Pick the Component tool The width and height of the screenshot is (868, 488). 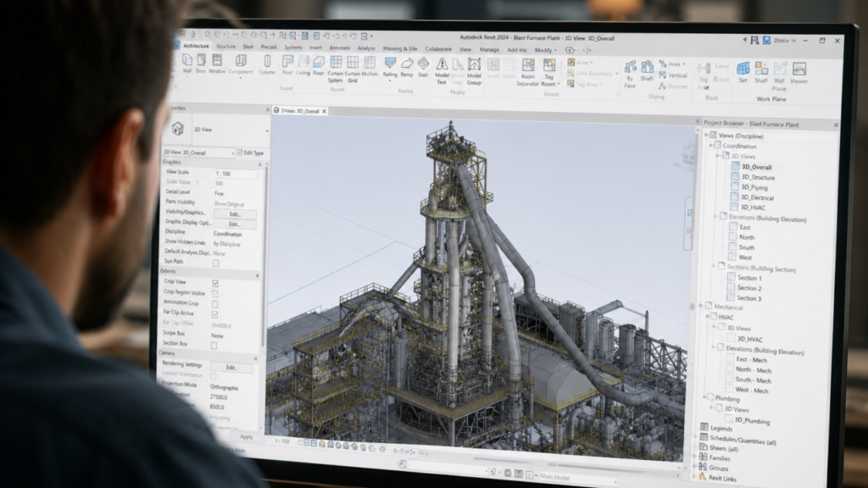(240, 64)
